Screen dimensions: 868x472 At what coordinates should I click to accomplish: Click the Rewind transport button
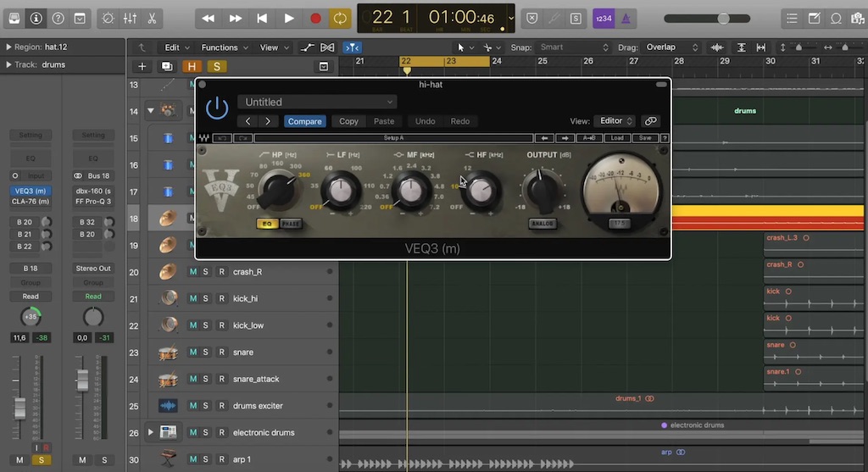click(x=209, y=19)
